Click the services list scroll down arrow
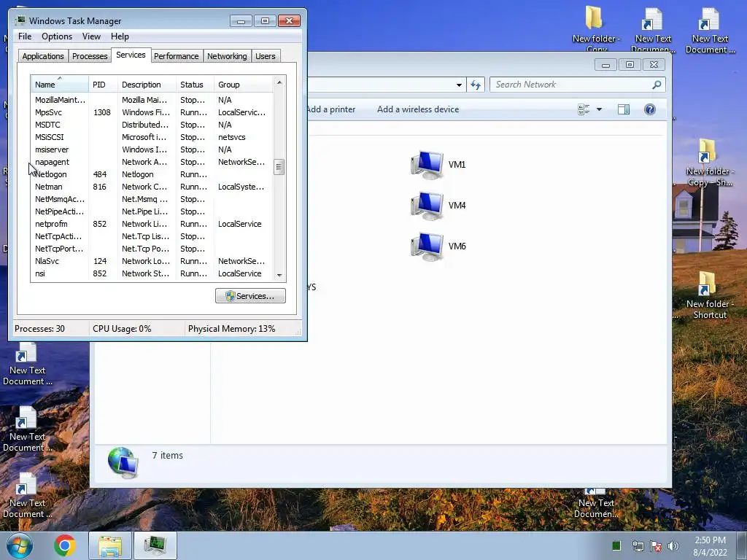The height and width of the screenshot is (560, 747). pyautogui.click(x=279, y=275)
